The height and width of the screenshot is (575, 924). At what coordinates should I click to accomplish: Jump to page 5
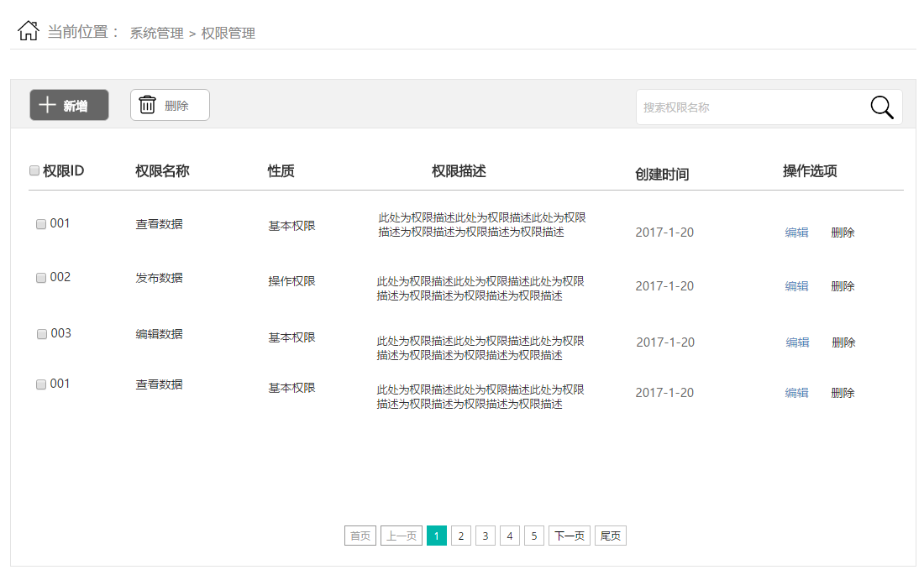[x=534, y=536]
